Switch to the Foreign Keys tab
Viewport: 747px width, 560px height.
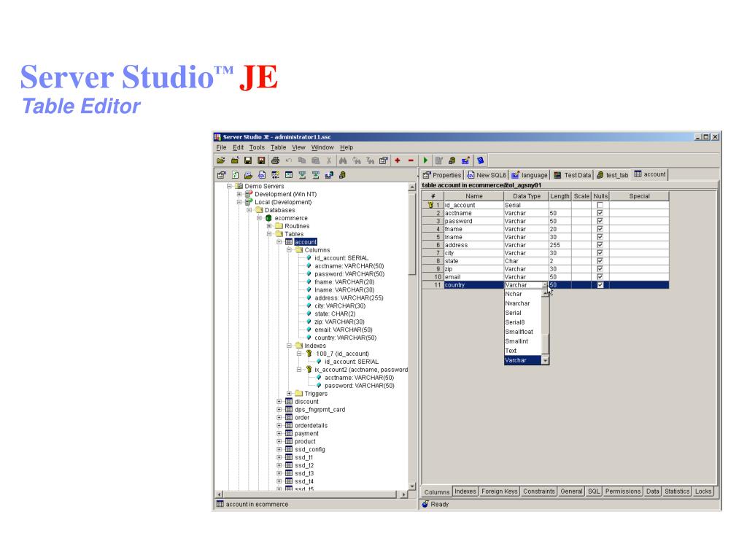pos(499,491)
